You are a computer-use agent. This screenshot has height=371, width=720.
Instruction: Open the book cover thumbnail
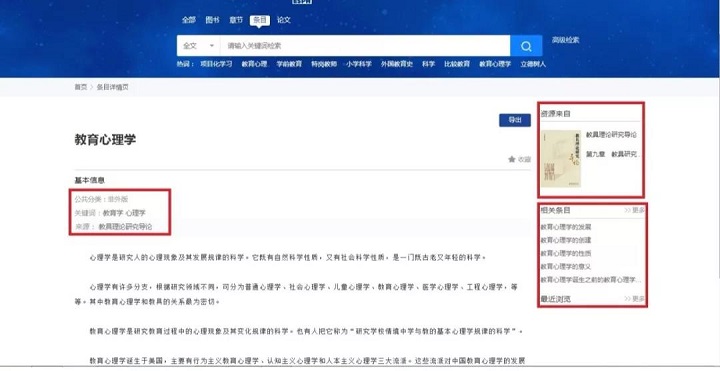coord(561,159)
